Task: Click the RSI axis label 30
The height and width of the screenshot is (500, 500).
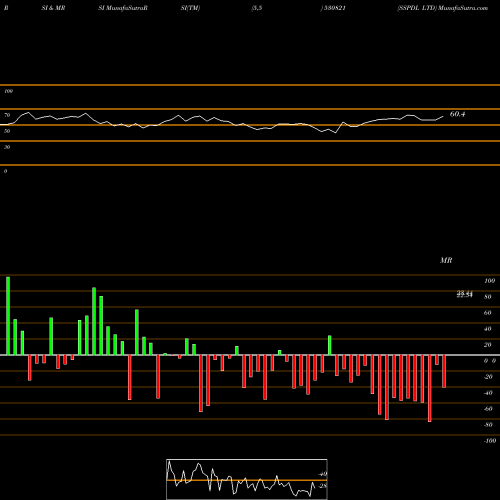Action: click(x=7, y=147)
